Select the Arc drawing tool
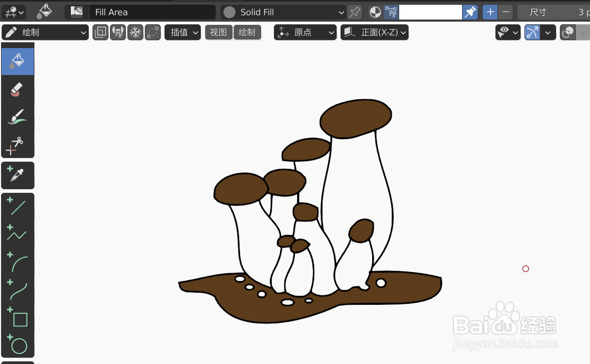Viewport: 590px width, 364px height. [17, 260]
